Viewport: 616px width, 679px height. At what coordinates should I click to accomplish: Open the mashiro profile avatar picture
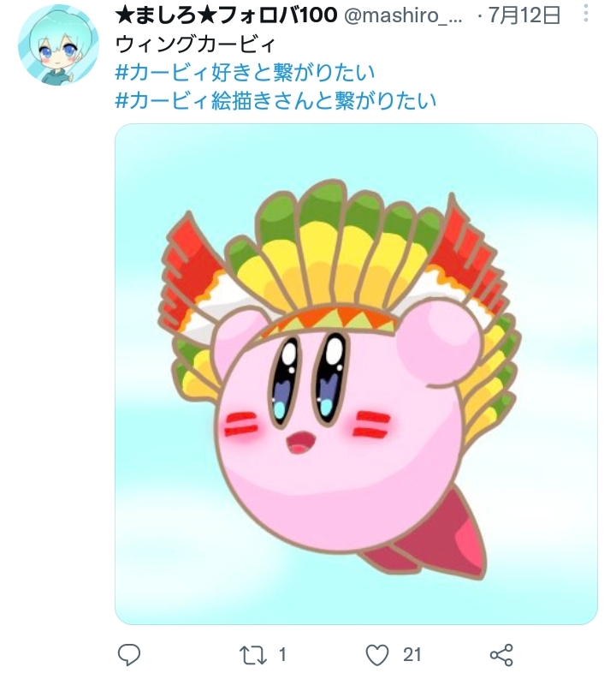click(58, 45)
